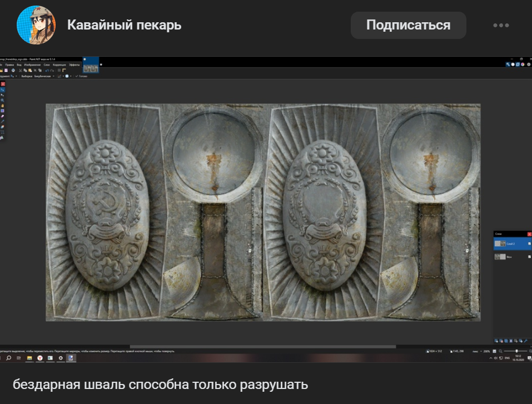532x404 pixels.
Task: Close the Слои layers panel
Action: click(529, 234)
